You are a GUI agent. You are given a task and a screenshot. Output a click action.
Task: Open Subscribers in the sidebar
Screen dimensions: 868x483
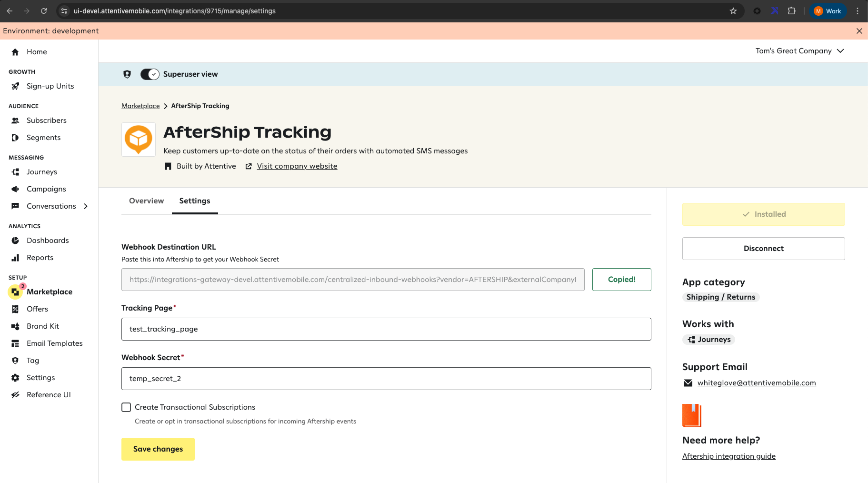coord(47,121)
